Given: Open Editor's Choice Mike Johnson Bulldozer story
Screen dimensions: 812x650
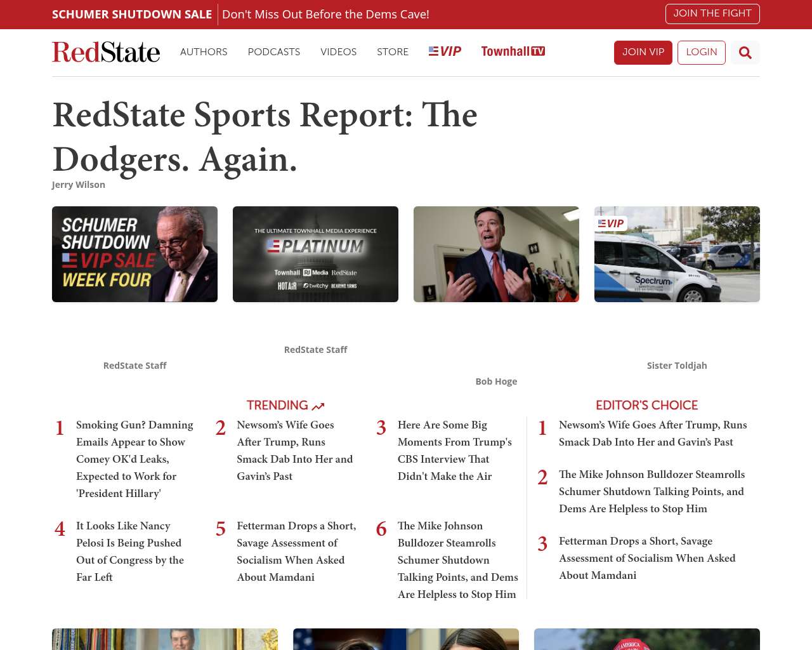Looking at the screenshot, I should point(652,491).
